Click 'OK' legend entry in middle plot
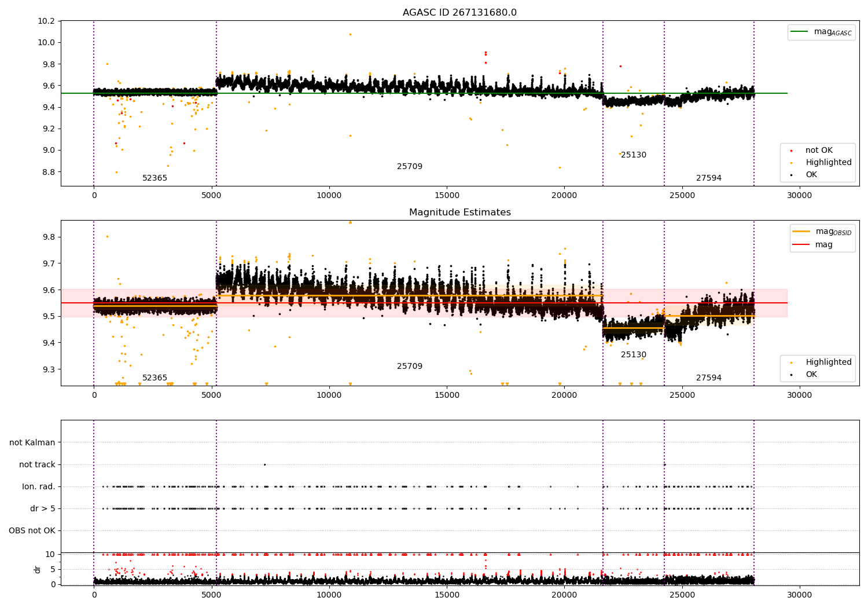Screen dimensions: 868x608 point(812,375)
